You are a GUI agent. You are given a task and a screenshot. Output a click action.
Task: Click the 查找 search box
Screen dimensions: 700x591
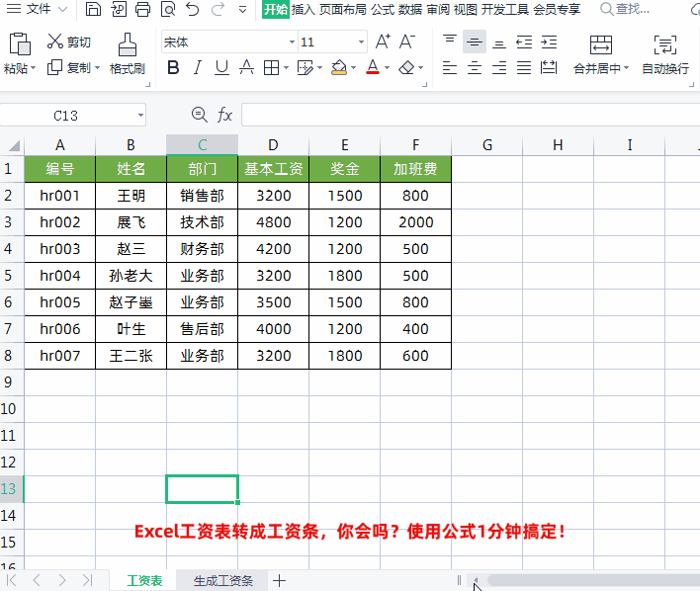625,9
